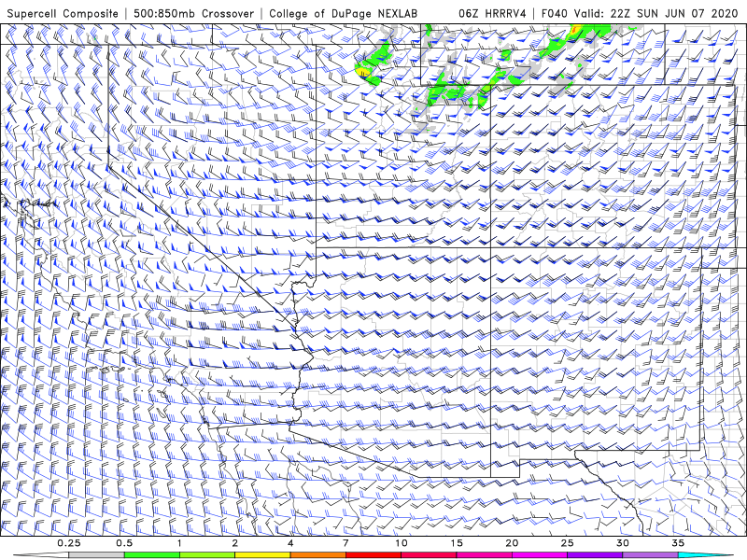Screen dimensions: 747x560
Task: Click the '4' legend value
Action: coord(290,543)
